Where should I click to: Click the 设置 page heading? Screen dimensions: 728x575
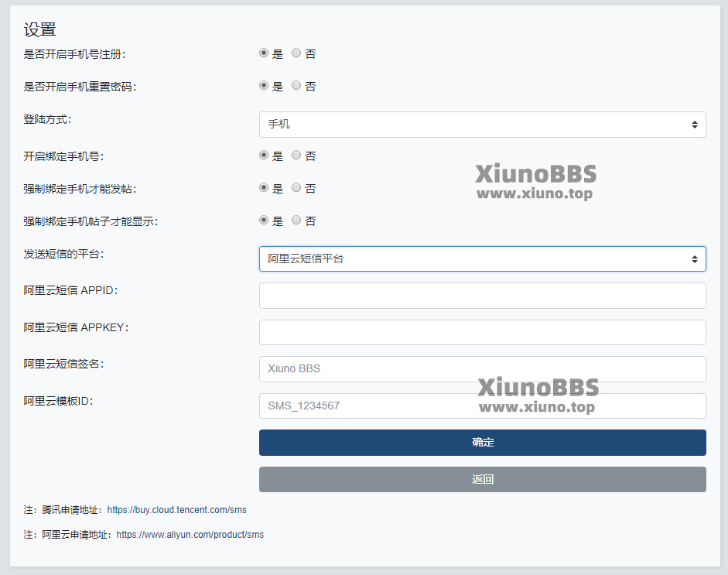point(40,29)
